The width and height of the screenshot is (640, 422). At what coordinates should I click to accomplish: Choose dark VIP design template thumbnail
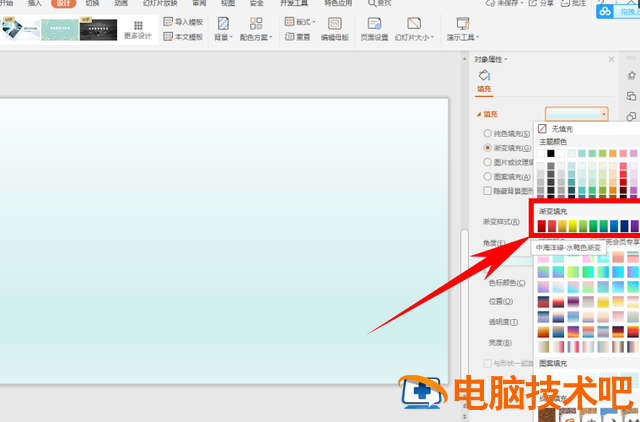coord(98,29)
